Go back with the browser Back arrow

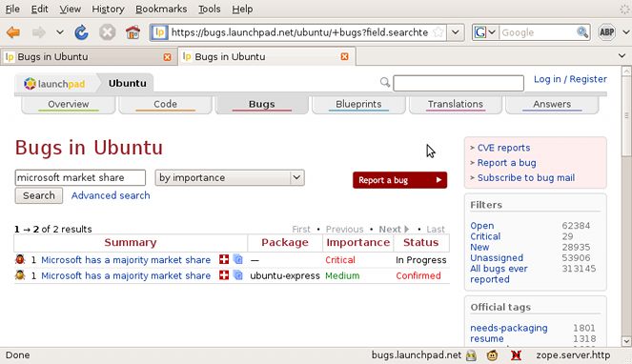13,32
